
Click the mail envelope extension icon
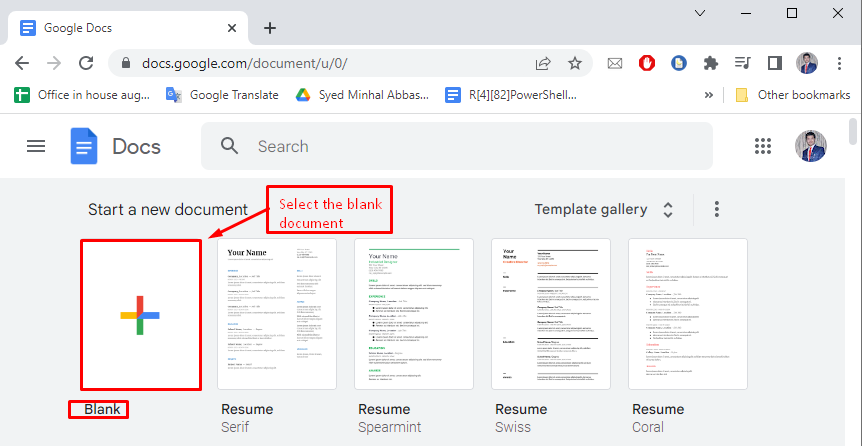point(615,63)
